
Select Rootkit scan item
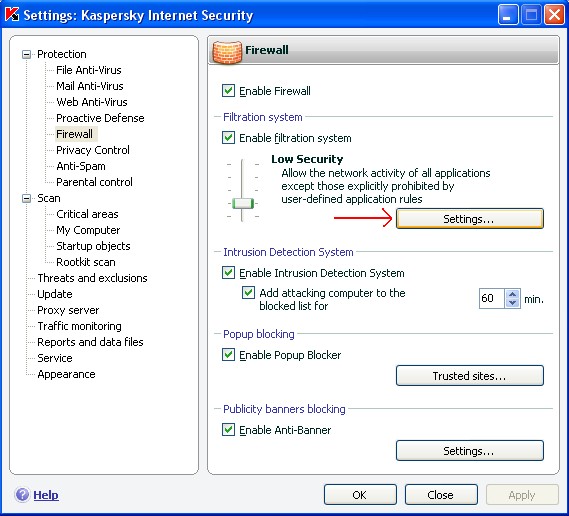click(86, 262)
